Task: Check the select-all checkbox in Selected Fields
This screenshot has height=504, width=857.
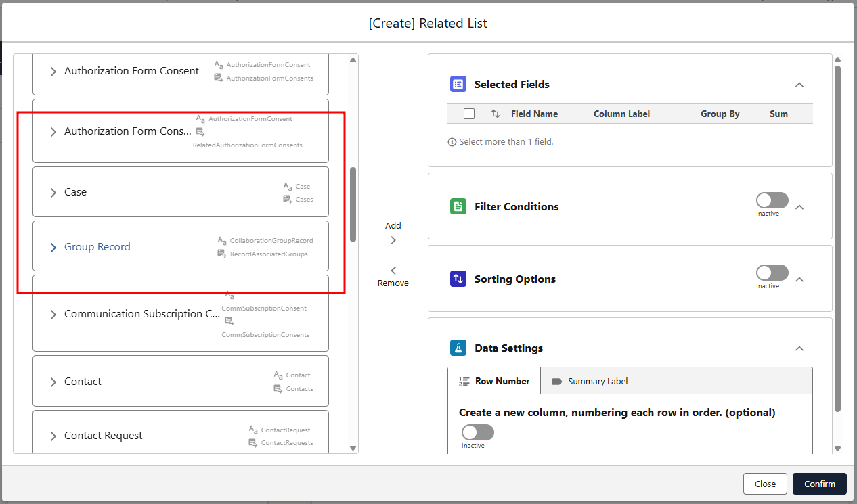Action: 469,114
